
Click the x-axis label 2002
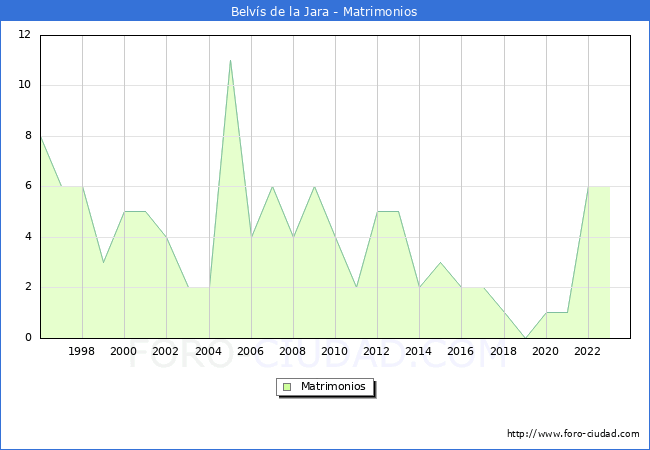tap(165, 351)
